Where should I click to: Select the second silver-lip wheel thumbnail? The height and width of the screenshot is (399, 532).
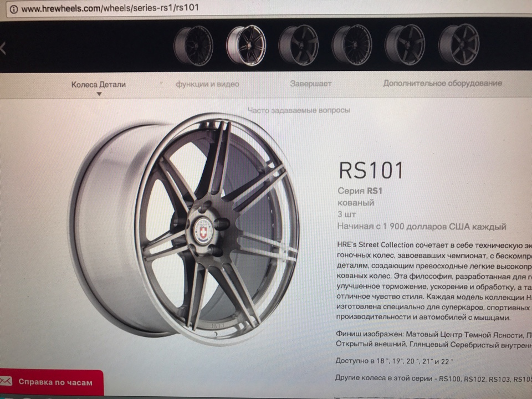(246, 45)
